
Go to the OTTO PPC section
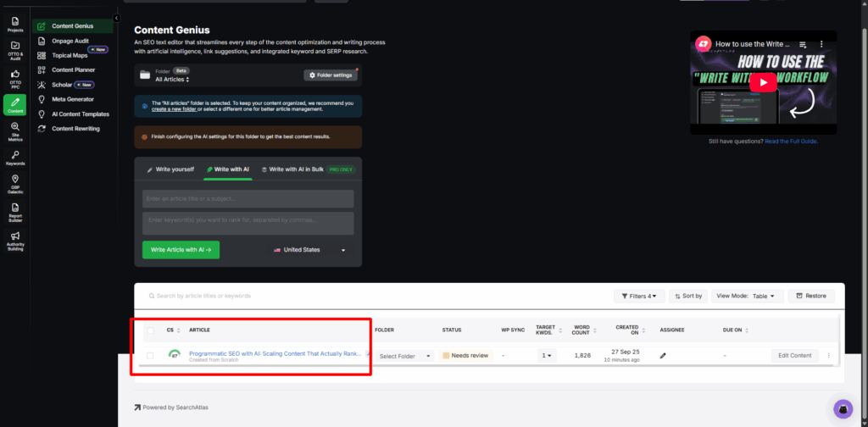pyautogui.click(x=15, y=78)
